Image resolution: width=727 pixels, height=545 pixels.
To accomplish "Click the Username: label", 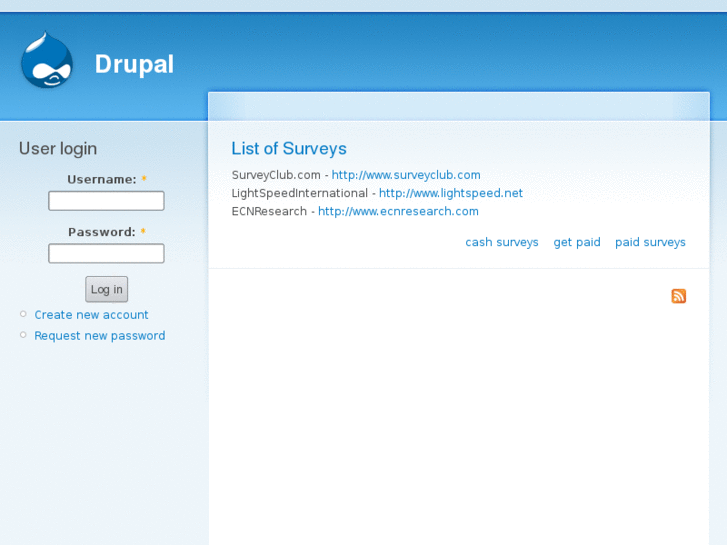I will point(102,180).
